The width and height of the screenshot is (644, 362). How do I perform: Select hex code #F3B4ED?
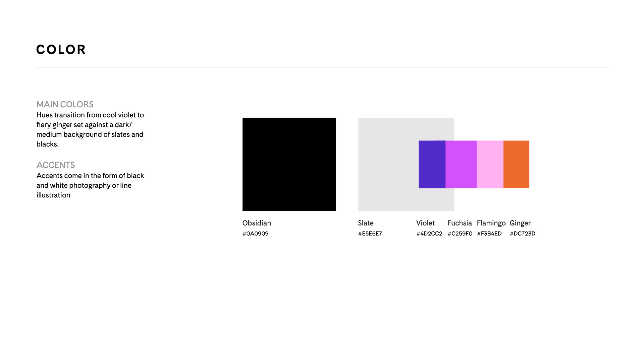point(489,234)
